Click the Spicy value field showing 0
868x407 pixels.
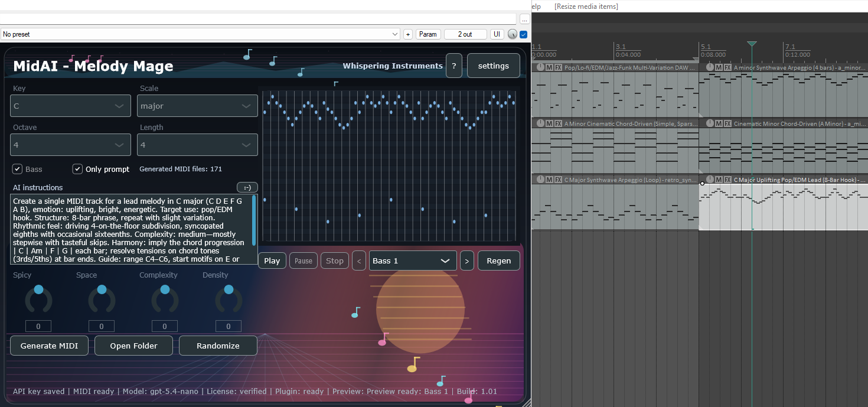point(38,326)
